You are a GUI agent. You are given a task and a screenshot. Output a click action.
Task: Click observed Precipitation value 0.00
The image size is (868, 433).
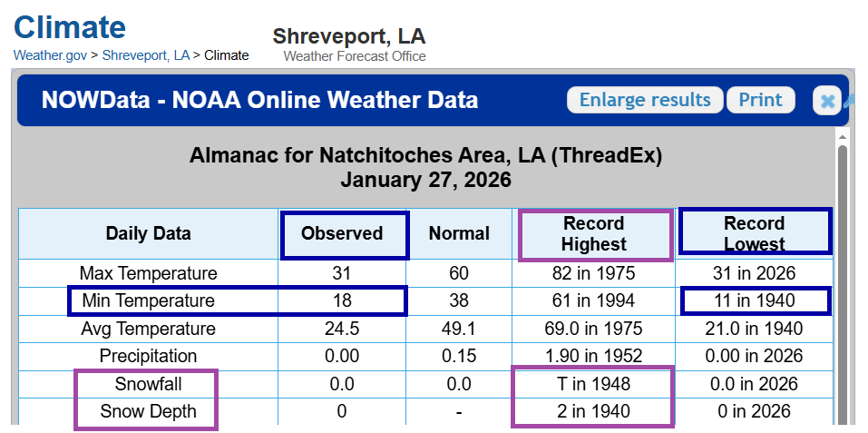pos(342,356)
